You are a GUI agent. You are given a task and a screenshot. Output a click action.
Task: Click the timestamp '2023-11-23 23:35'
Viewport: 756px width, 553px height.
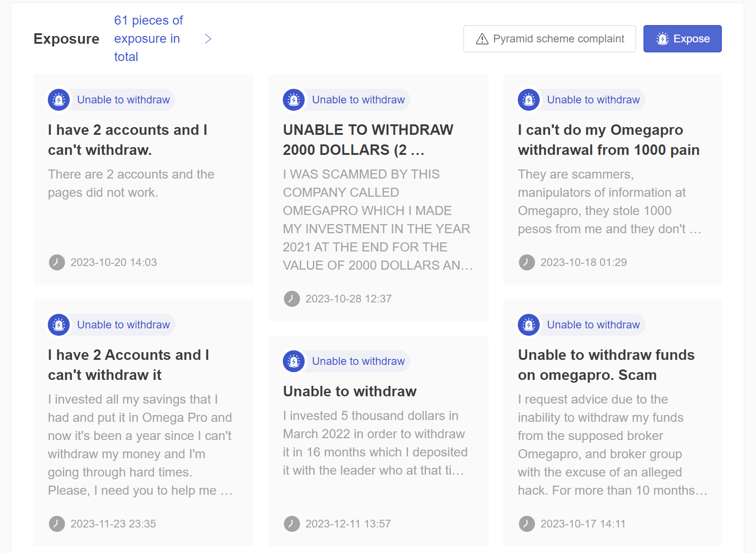[113, 524]
